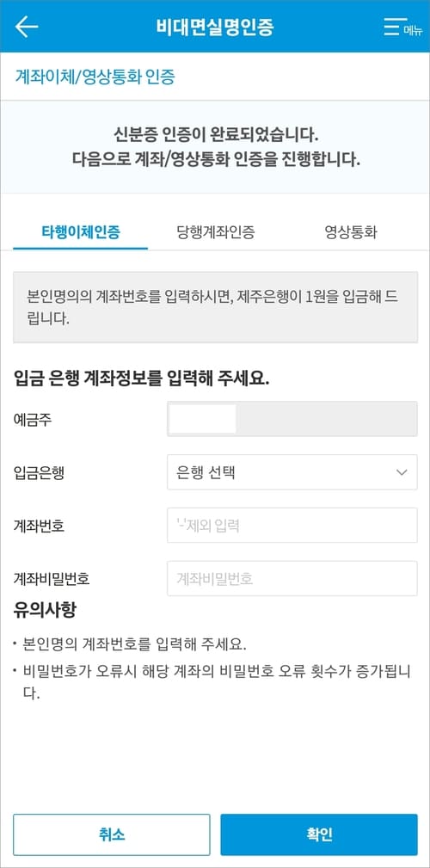
Task: Tap the 확인 button
Action: coord(319,834)
